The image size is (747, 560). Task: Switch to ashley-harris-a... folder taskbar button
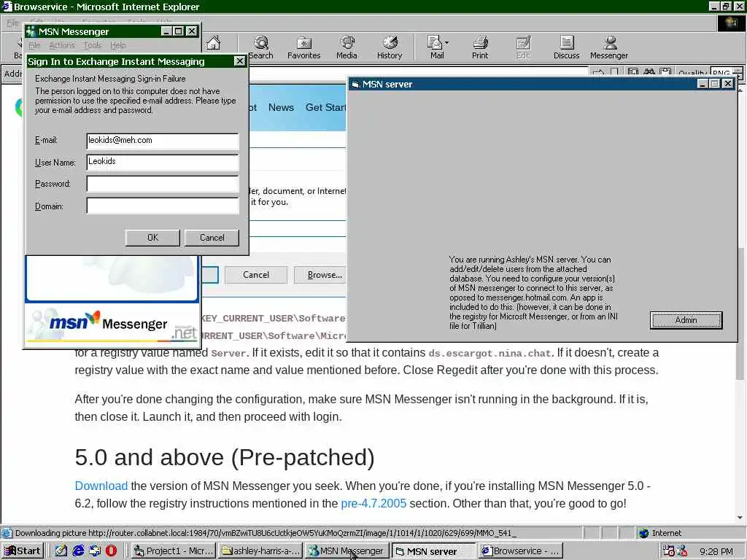260,551
